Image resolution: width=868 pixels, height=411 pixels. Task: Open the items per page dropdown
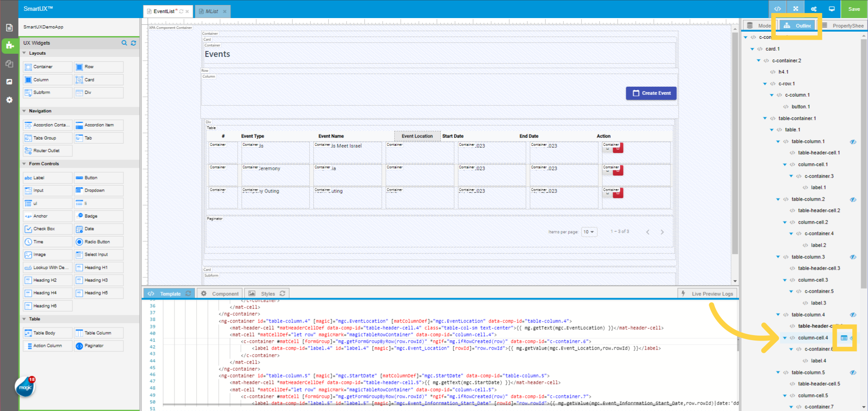[x=589, y=232]
